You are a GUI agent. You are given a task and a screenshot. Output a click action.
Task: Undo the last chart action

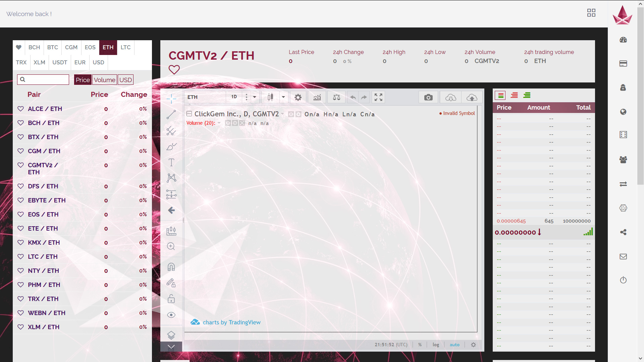pyautogui.click(x=353, y=98)
